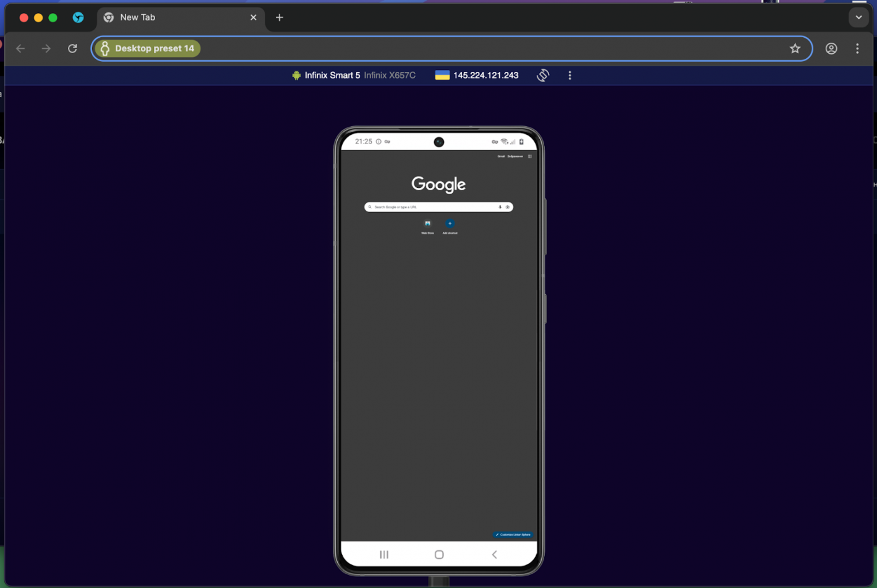Click the Desktop preset 14 profile chip
877x588 pixels.
[x=148, y=48]
